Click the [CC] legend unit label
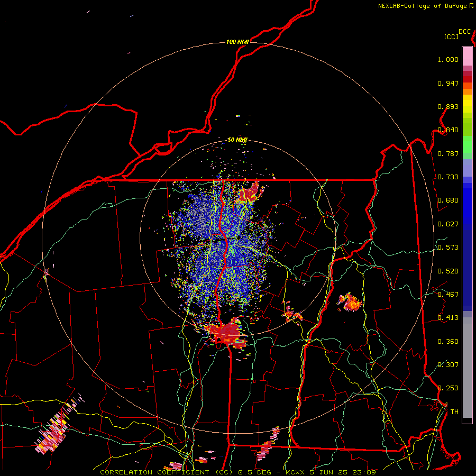Image resolution: width=476 pixels, height=476 pixels. pos(452,36)
